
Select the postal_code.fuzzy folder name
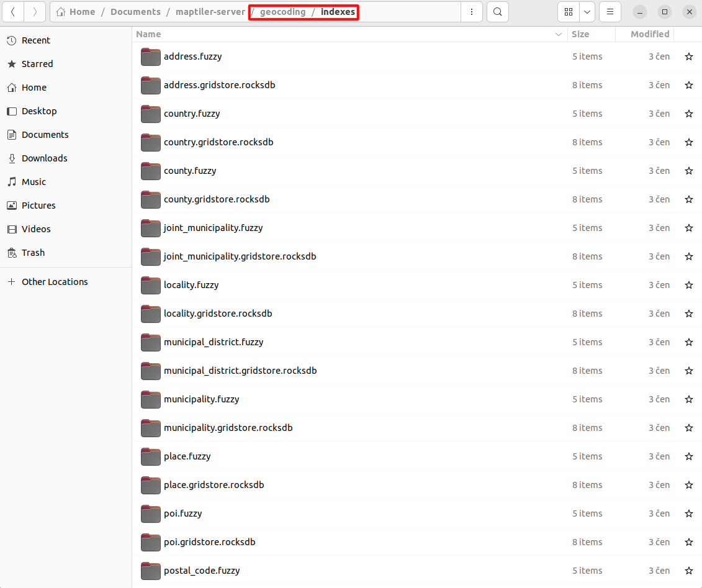202,571
